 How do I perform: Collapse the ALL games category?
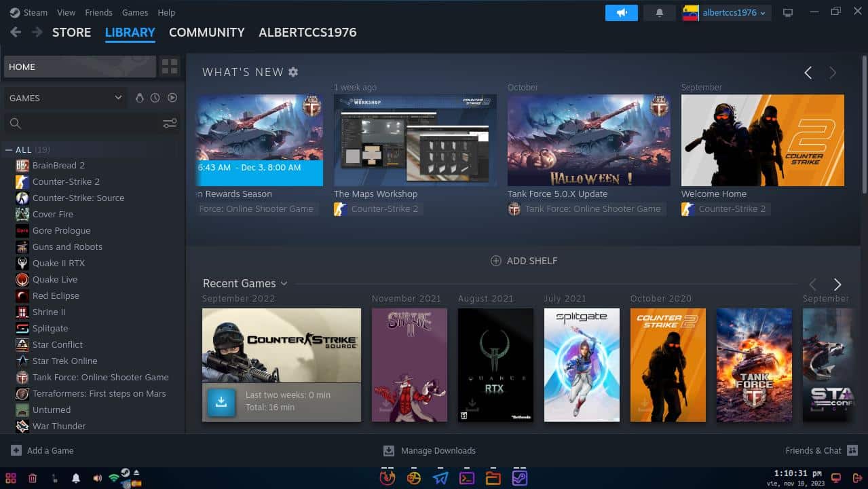tap(9, 149)
